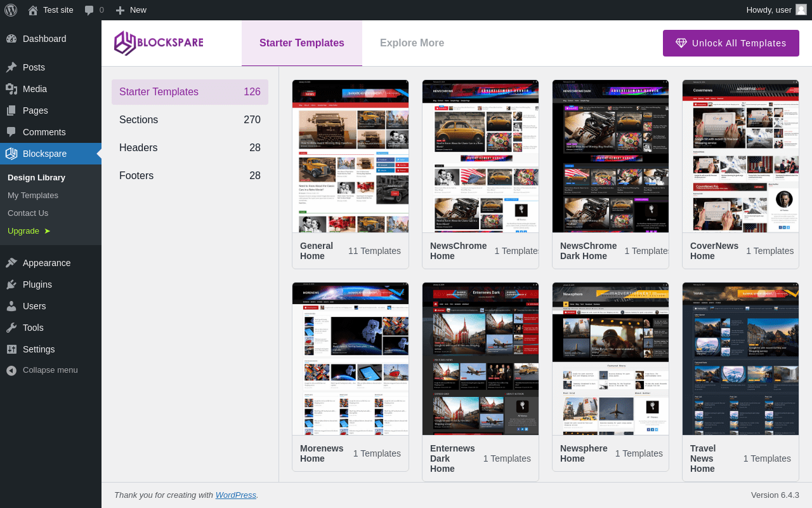Open the Howdy, user account menu
Image resolution: width=812 pixels, height=508 pixels.
click(x=768, y=10)
